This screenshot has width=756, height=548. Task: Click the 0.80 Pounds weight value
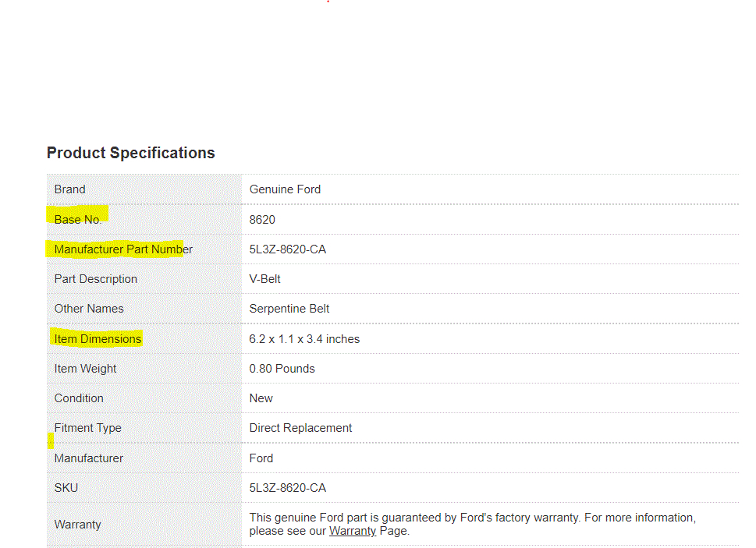282,369
